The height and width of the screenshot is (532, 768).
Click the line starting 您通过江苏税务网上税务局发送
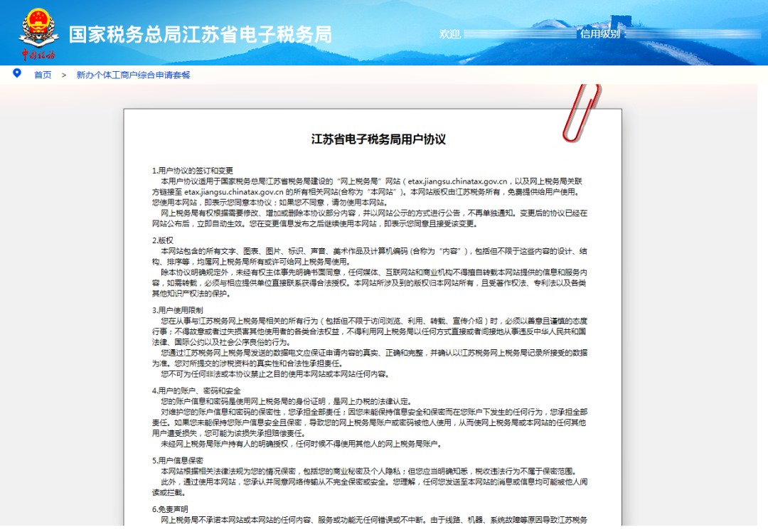374,353
